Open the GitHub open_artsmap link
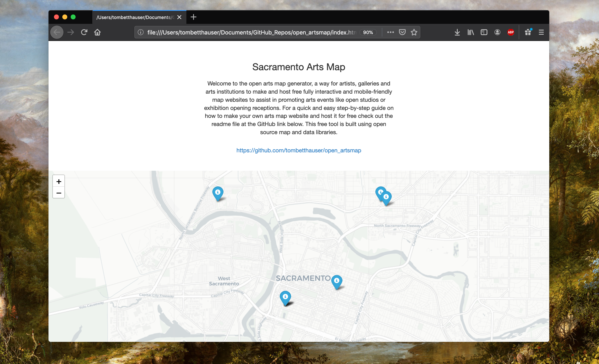This screenshot has height=364, width=599. click(x=298, y=150)
